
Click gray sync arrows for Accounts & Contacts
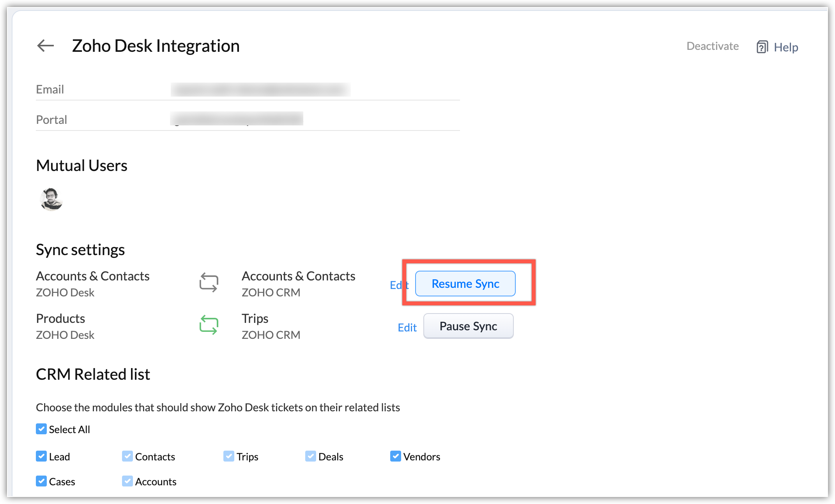click(209, 283)
